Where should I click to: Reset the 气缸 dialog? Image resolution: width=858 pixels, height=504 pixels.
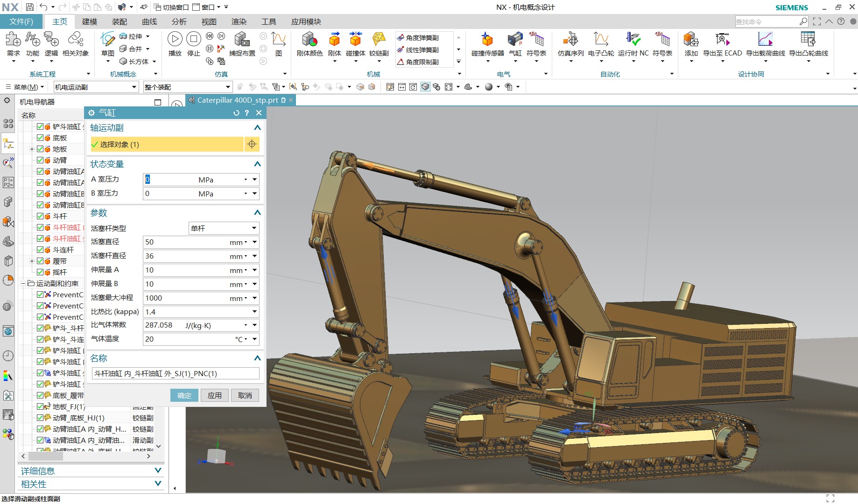[236, 113]
